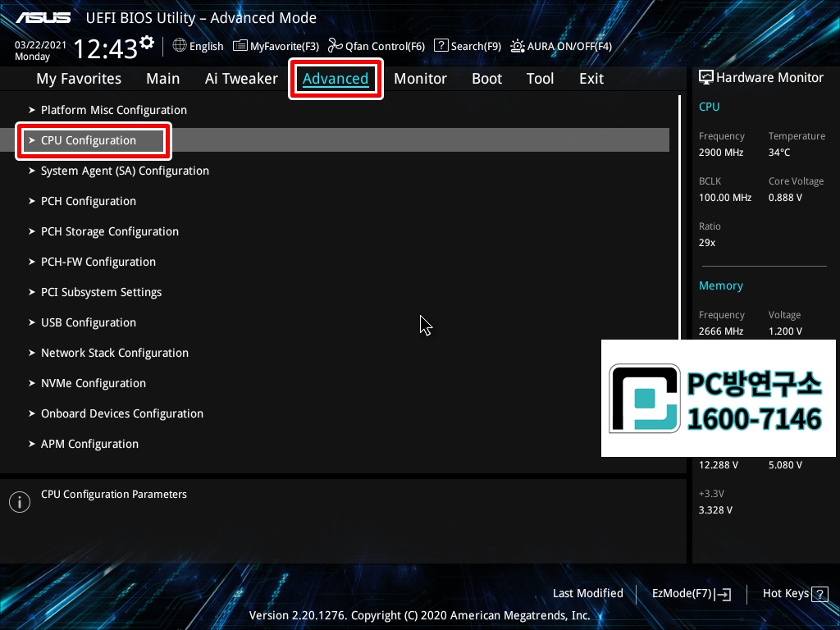Viewport: 840px width, 630px height.
Task: Expand the USB Configuration arrow
Action: (x=32, y=322)
